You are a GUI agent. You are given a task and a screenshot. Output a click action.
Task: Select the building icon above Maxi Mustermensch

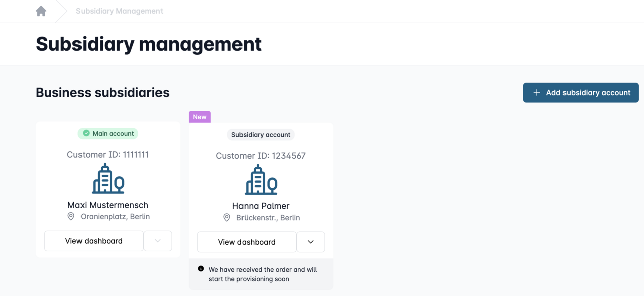(108, 179)
